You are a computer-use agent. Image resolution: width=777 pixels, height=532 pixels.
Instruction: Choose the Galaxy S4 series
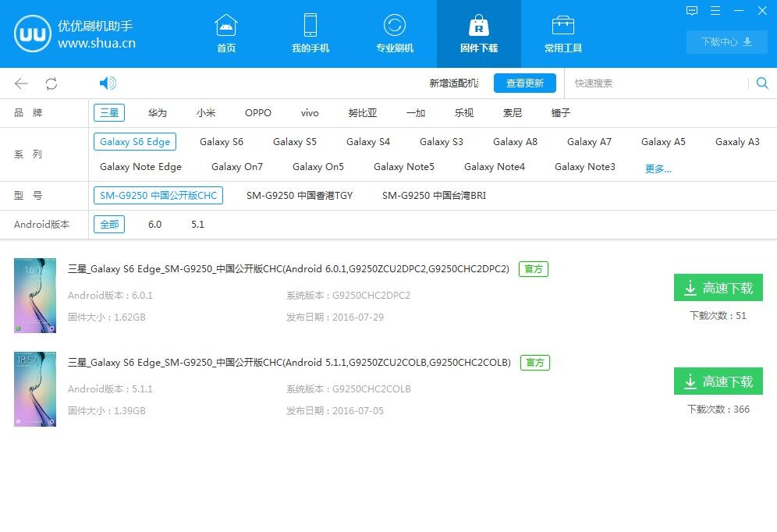(368, 142)
